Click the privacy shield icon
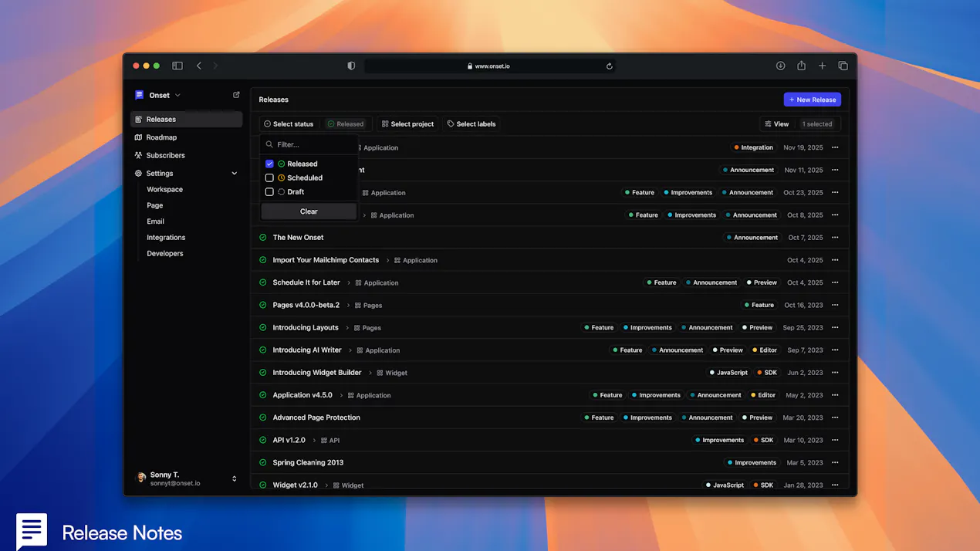This screenshot has height=551, width=980. tap(351, 66)
